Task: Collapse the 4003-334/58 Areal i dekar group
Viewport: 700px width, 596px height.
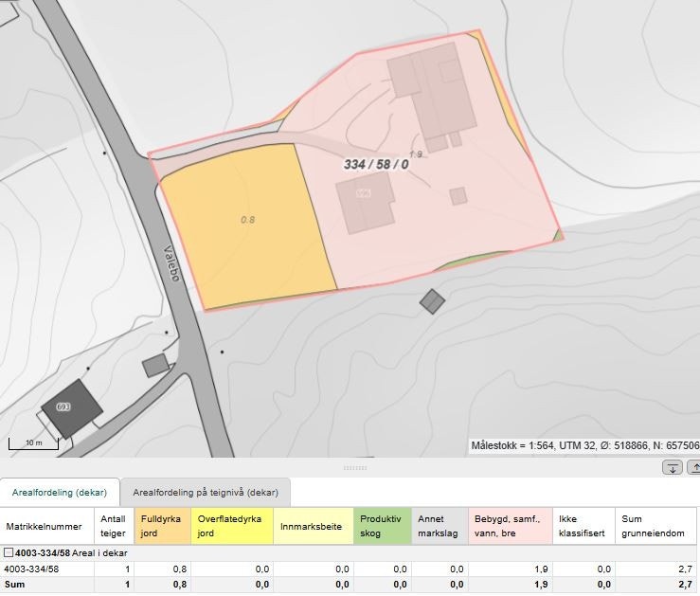Action: coord(8,552)
